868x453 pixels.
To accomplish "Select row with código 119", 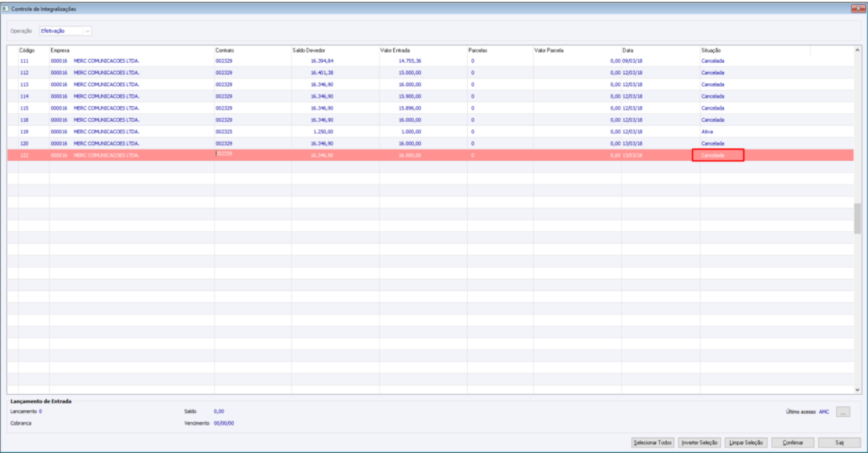I will pos(430,132).
